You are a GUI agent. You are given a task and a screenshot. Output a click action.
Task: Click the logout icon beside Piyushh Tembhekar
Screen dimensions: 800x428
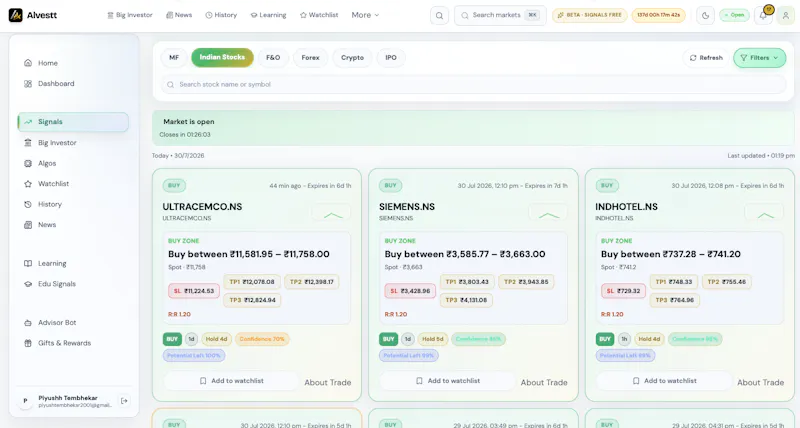[124, 401]
